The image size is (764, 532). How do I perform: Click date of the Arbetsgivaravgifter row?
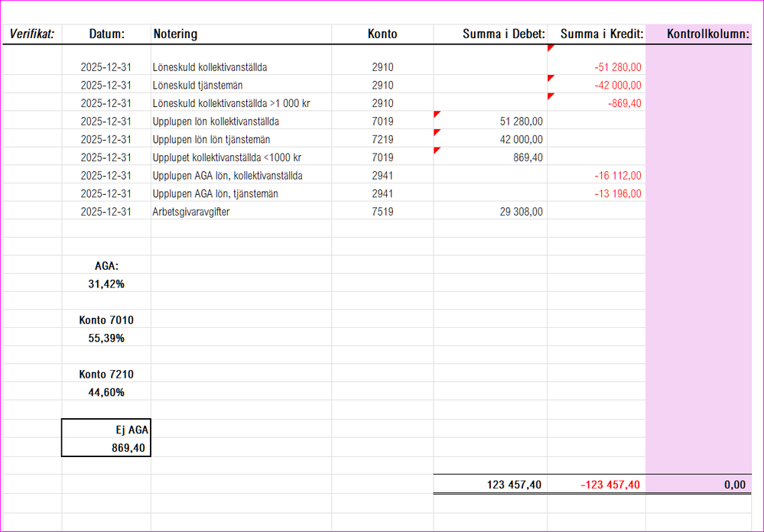pyautogui.click(x=107, y=212)
